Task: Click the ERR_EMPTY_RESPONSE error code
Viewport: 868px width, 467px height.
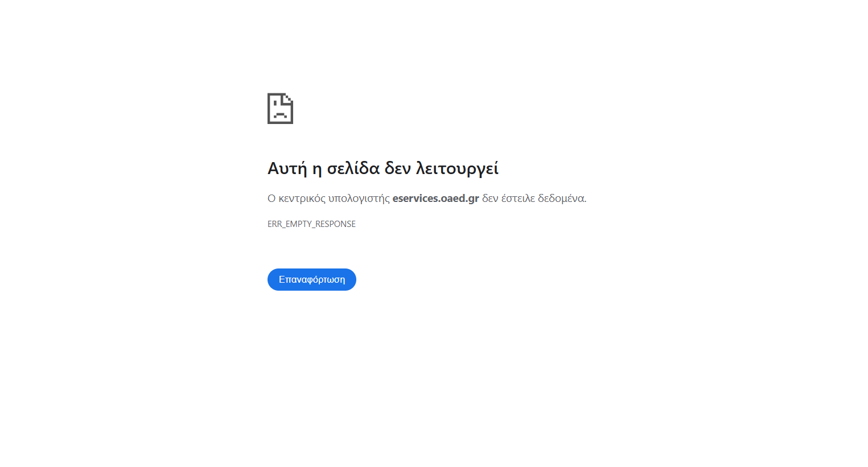Action: click(x=311, y=224)
